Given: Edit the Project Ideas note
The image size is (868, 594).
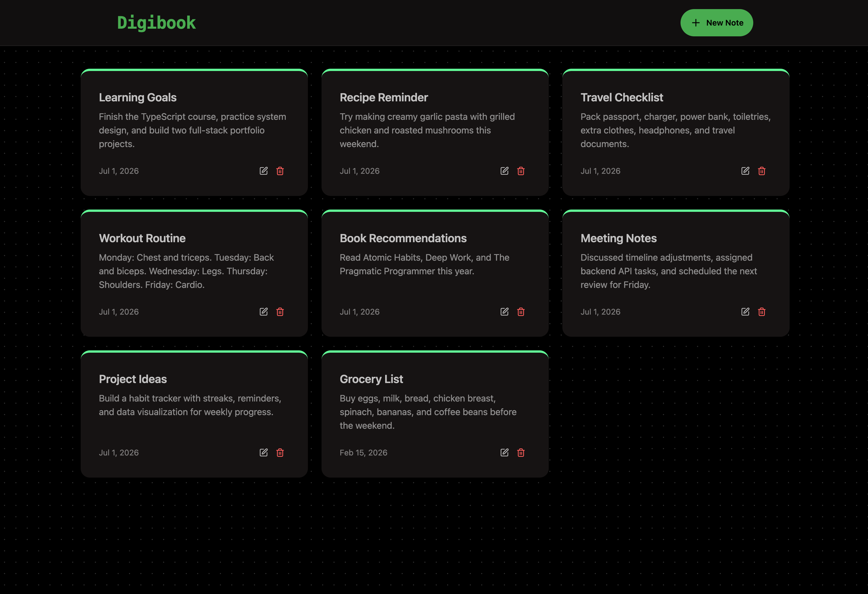Looking at the screenshot, I should (264, 453).
